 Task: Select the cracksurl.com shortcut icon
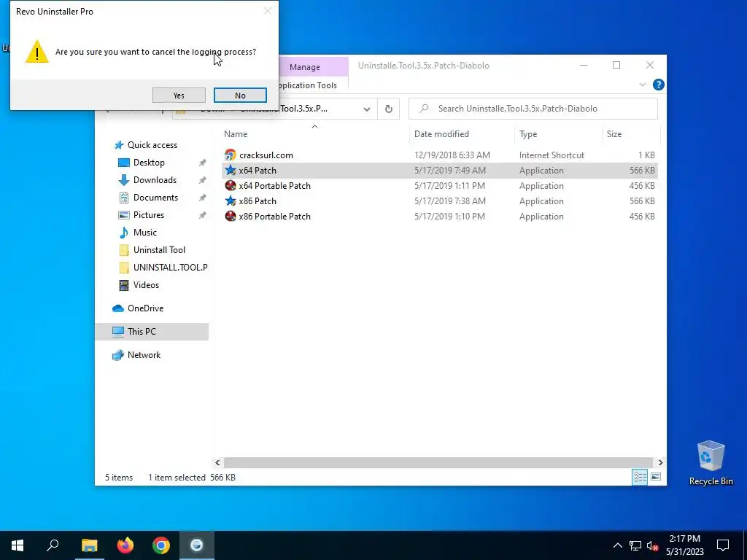coord(230,155)
